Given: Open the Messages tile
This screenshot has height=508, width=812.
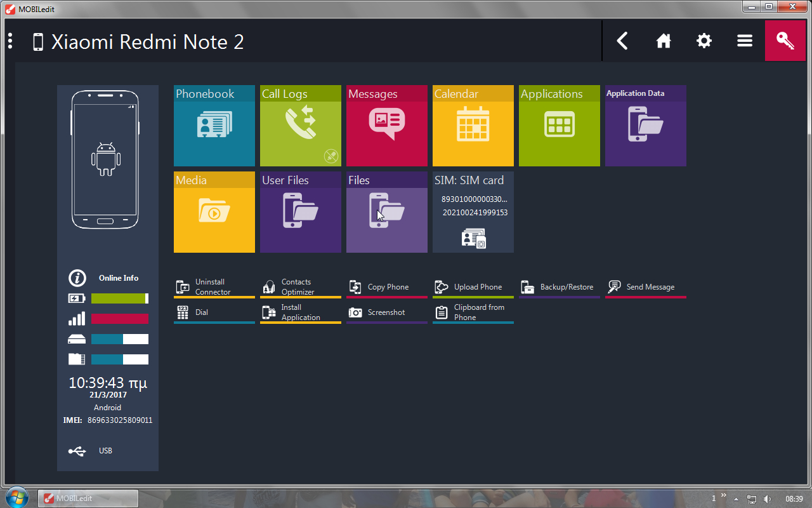Looking at the screenshot, I should point(387,126).
